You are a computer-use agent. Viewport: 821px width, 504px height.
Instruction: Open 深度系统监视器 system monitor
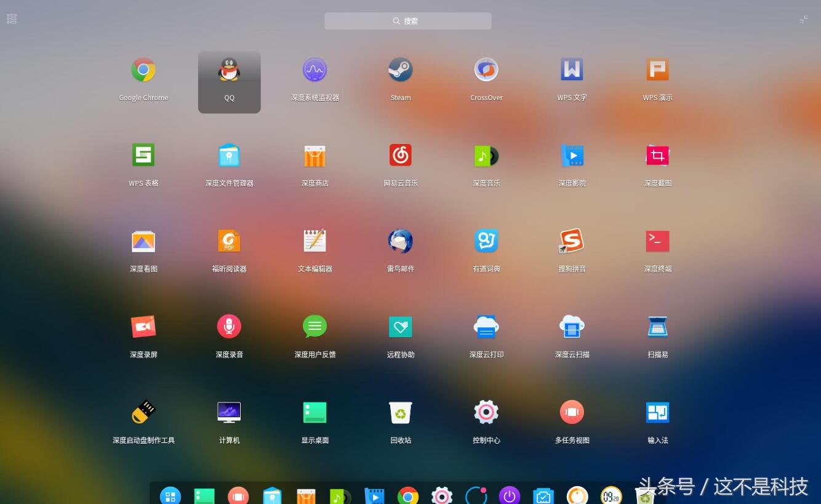[314, 70]
